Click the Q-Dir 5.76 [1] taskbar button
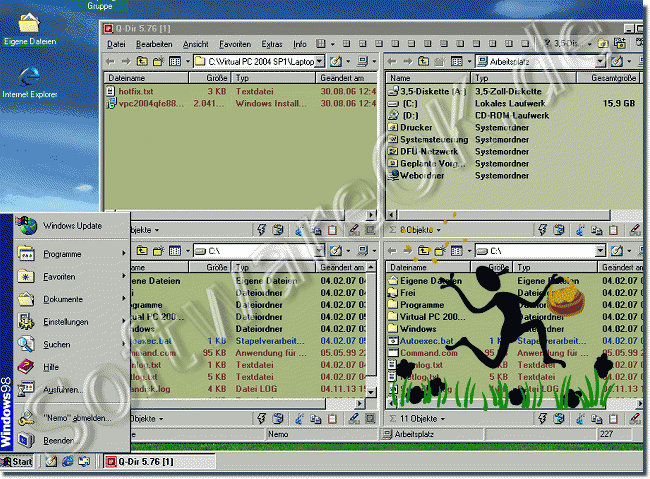This screenshot has width=650, height=479. point(159,462)
